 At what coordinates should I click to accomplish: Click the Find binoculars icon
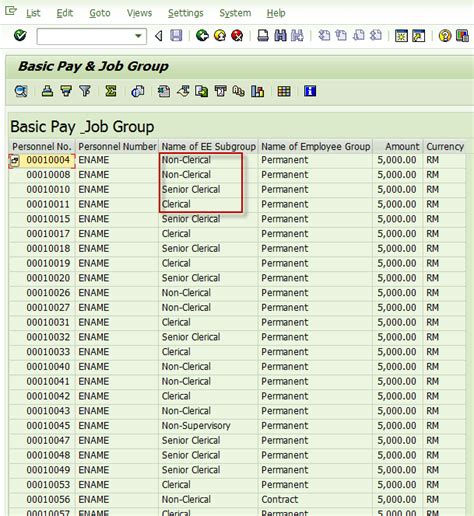[280, 35]
